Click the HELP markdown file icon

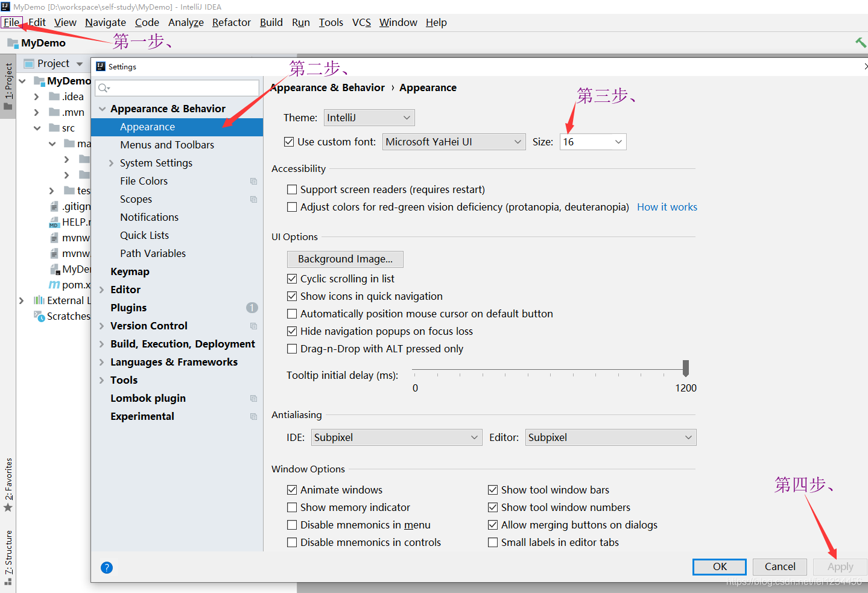[54, 222]
